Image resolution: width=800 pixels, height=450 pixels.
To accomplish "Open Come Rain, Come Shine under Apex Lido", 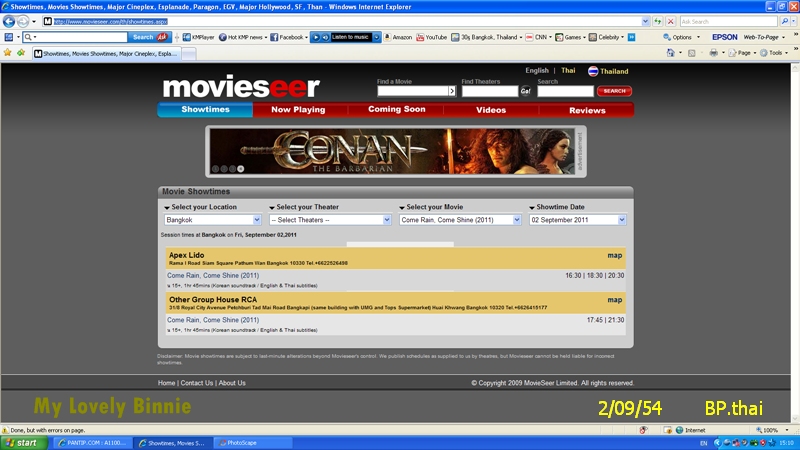I will point(213,276).
